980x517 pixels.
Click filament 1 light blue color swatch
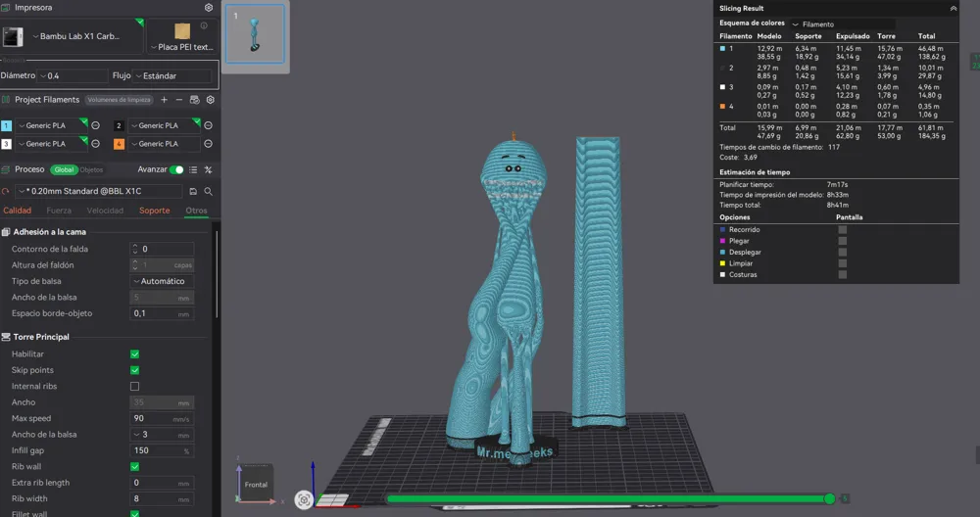[x=6, y=125]
